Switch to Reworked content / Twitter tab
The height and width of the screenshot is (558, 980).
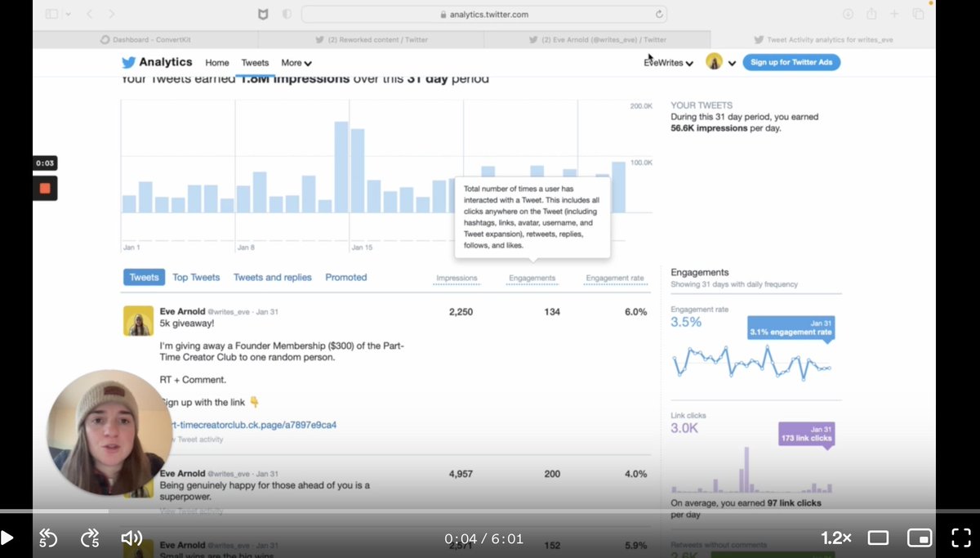(371, 39)
